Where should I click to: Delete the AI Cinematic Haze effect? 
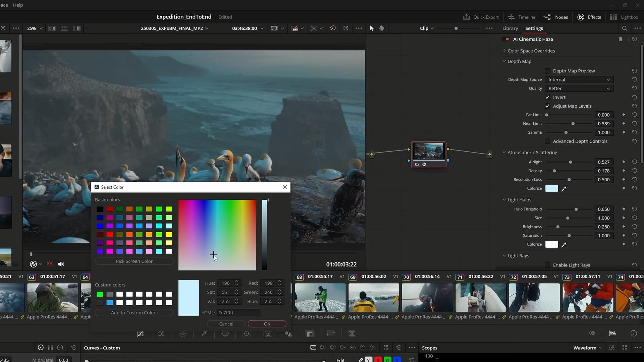pos(621,39)
